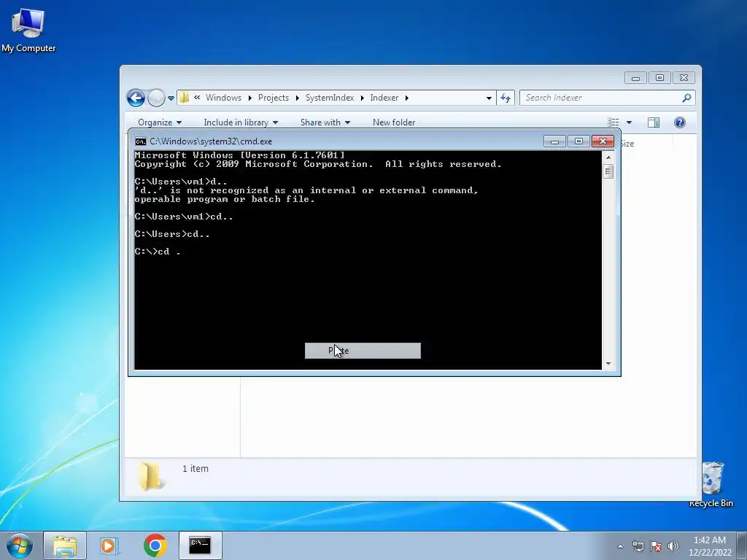The width and height of the screenshot is (747, 560).
Task: Open recent locations dropdown arrow
Action: point(171,98)
